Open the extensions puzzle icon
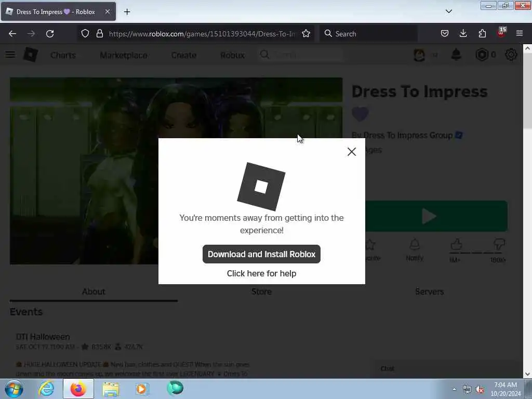Screen dimensions: 532x399 [482, 34]
